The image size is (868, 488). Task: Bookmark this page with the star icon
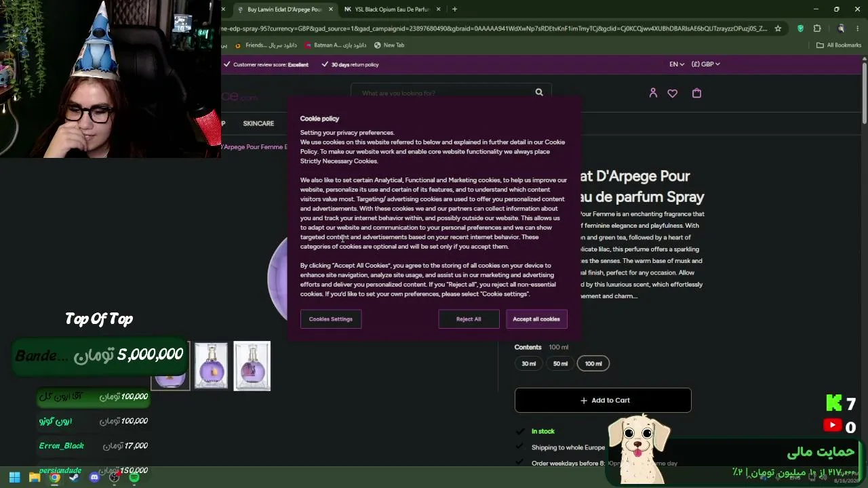[778, 28]
